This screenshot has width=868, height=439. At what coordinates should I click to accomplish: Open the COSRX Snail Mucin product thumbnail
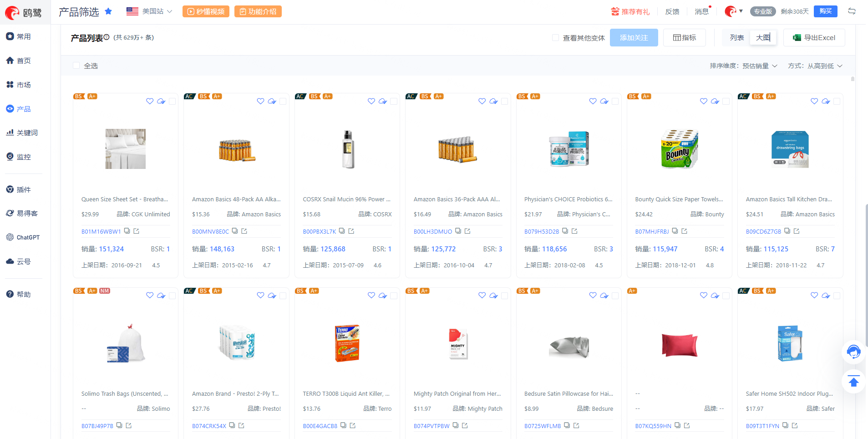347,149
